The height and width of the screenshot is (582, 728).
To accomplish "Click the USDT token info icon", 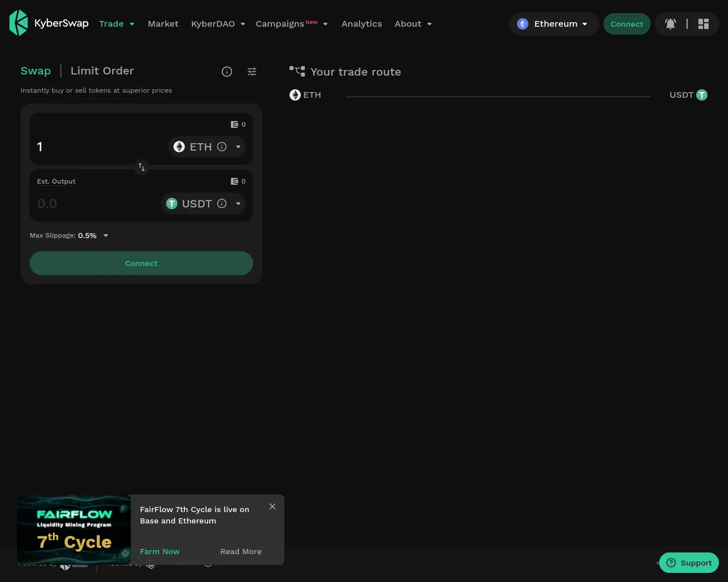I will click(222, 203).
